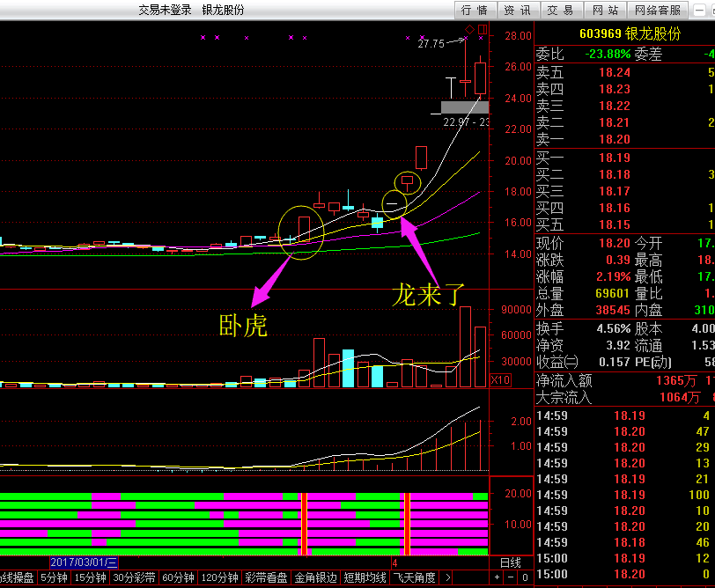Select the 买二 price 18.18

click(x=615, y=174)
